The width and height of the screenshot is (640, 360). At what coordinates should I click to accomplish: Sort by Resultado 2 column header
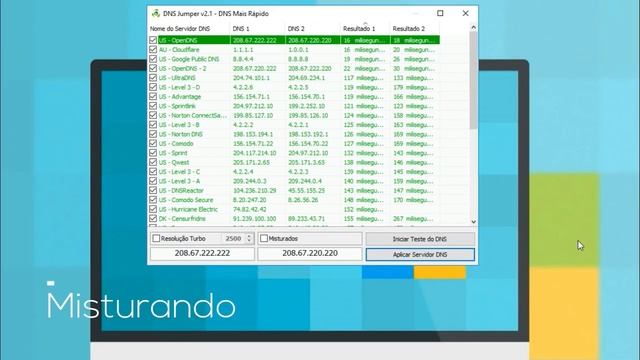point(414,29)
